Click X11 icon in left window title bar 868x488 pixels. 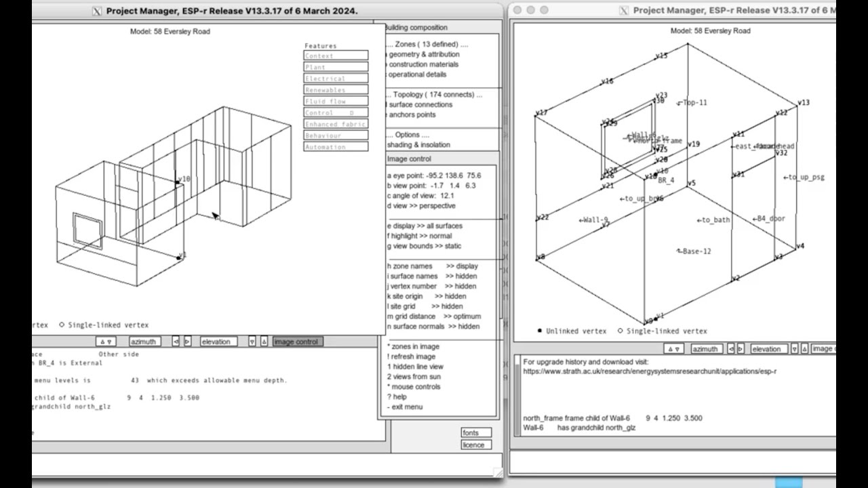[x=96, y=10]
